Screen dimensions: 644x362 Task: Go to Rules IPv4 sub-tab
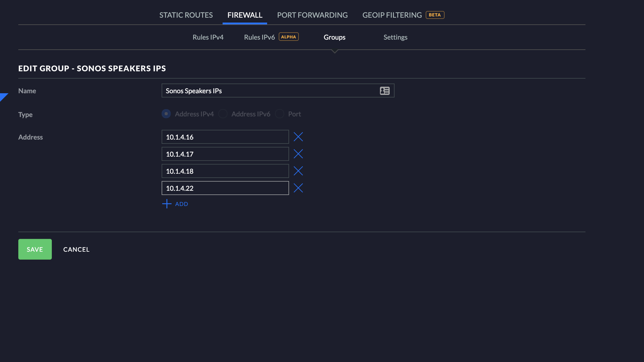click(208, 37)
